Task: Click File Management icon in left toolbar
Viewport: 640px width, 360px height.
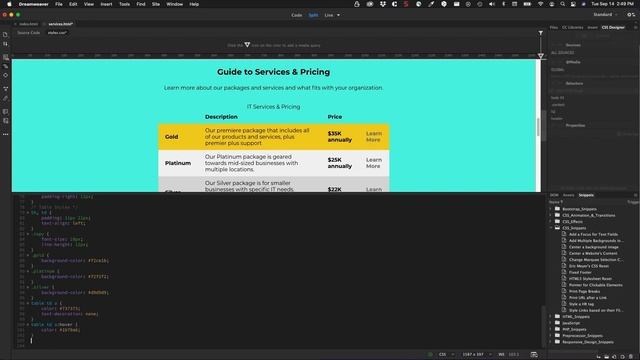Action: tap(5, 44)
